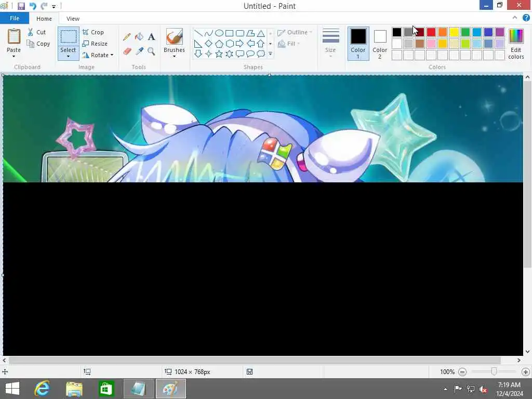
Task: Select the Color picker eyedropper tool
Action: coord(139,51)
